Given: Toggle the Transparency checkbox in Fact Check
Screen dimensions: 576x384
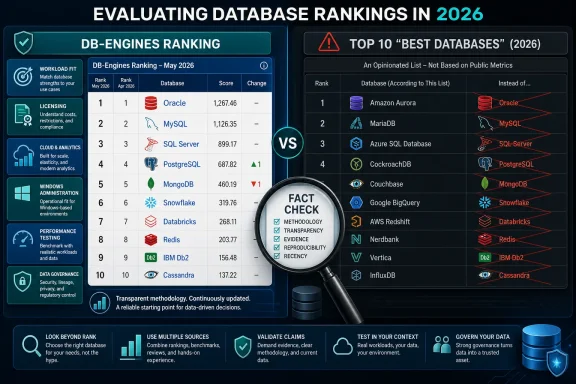Looking at the screenshot, I should (x=277, y=230).
